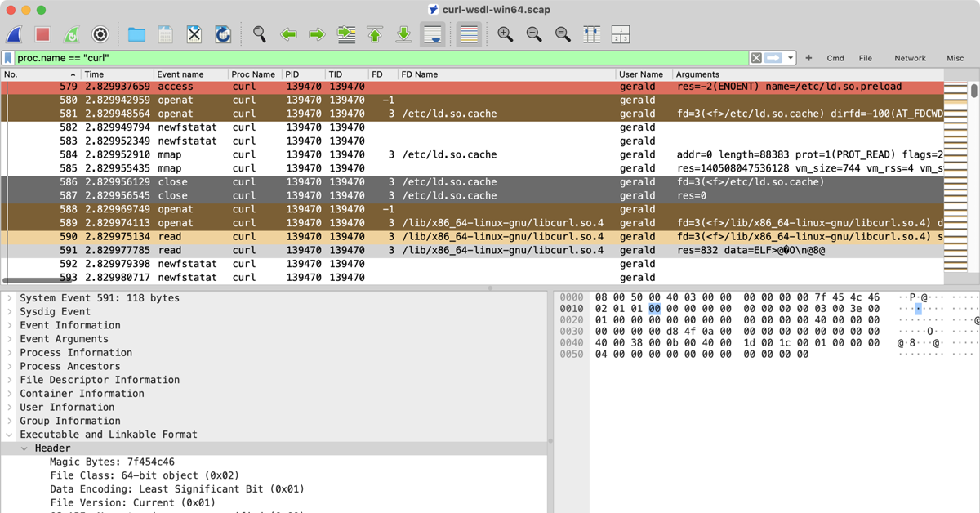Sort by the Arguments column
Screen dimensions: 980x513
pos(808,74)
